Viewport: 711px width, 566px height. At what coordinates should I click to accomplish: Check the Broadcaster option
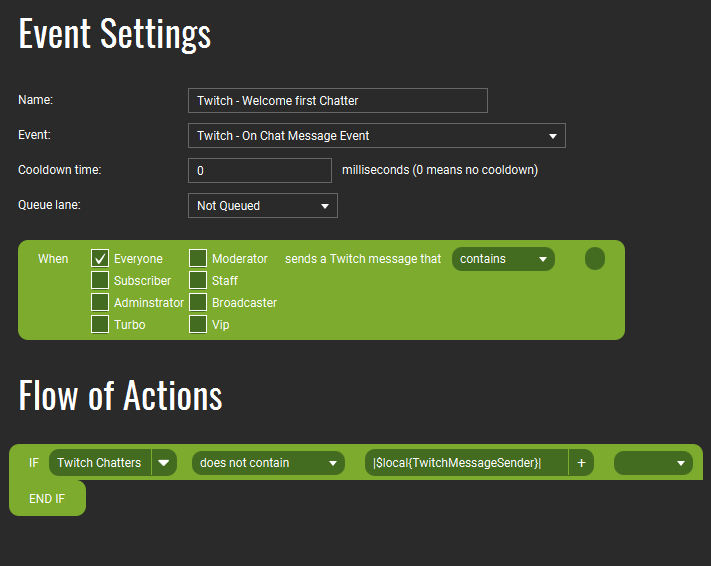pyautogui.click(x=198, y=302)
